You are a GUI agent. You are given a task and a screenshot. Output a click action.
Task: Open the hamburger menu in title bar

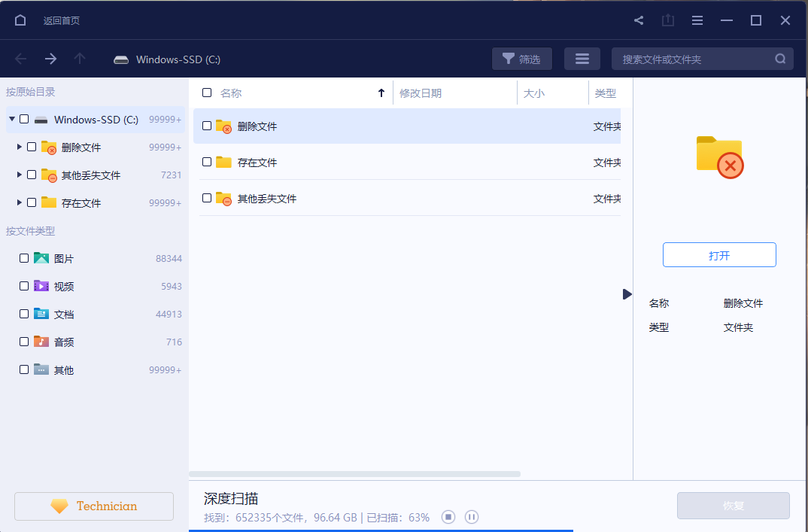[x=697, y=20]
